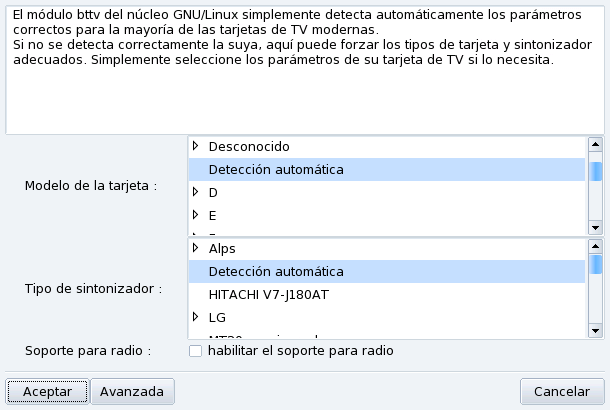
Task: Enable the radio support checkbox
Action: (196, 351)
